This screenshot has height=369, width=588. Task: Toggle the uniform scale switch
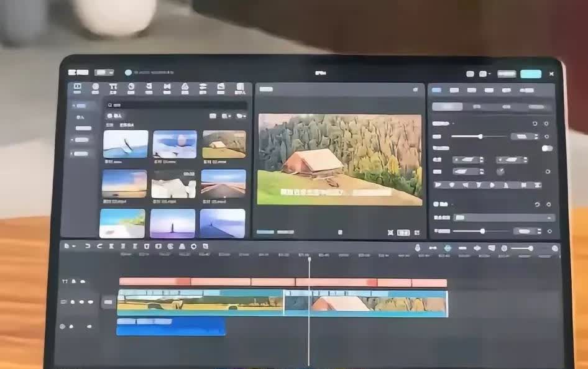tap(547, 148)
